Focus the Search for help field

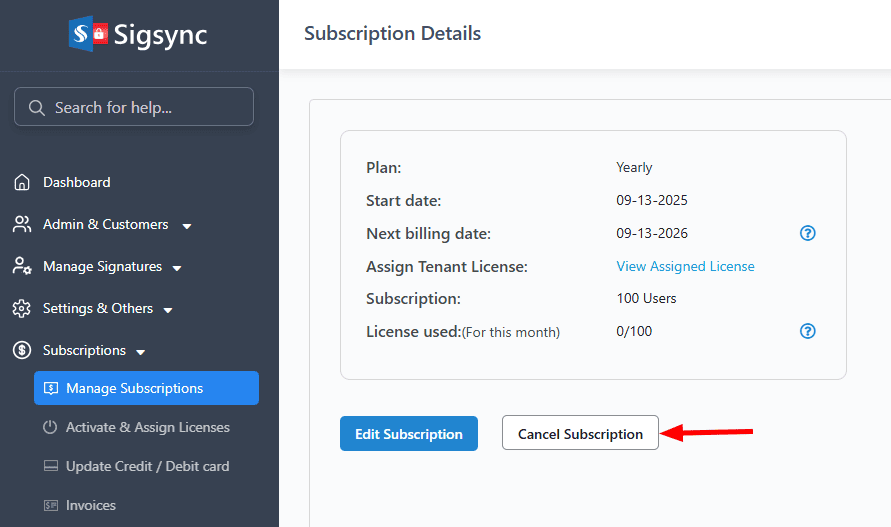(145, 108)
